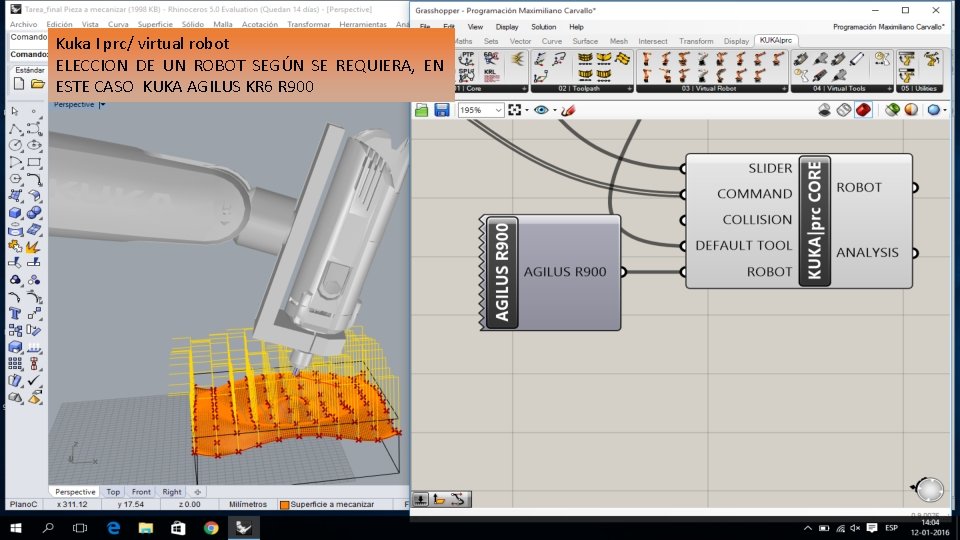Image resolution: width=960 pixels, height=540 pixels.
Task: Click the Grasshopper canvas navigation compass widget
Action: tap(929, 489)
